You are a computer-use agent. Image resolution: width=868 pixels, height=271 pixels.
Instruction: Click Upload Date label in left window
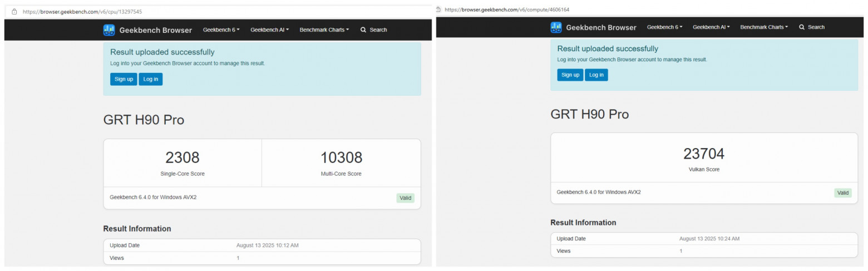coord(125,245)
